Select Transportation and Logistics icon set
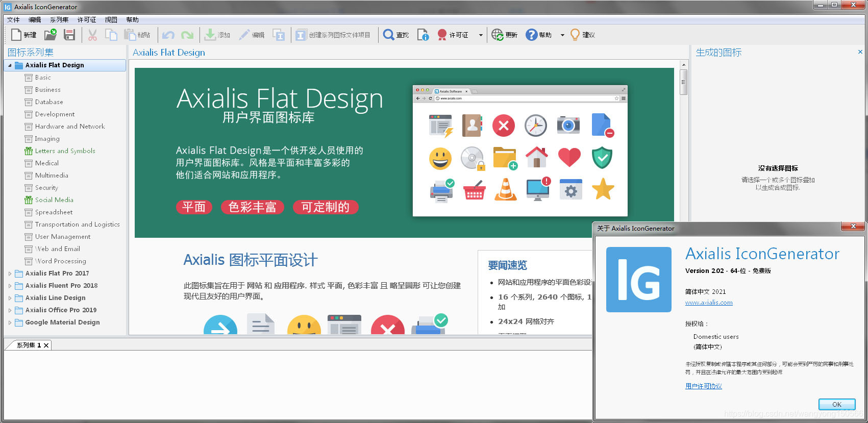 click(x=77, y=225)
